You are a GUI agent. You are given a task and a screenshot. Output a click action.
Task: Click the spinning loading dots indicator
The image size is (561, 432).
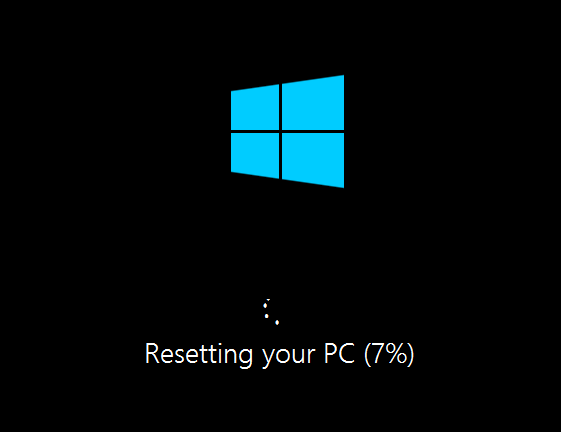coord(271,312)
